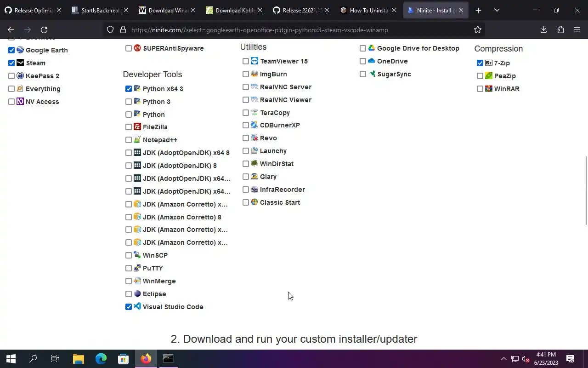Click the Notepad++ icon
The image size is (588, 368).
click(x=137, y=139)
